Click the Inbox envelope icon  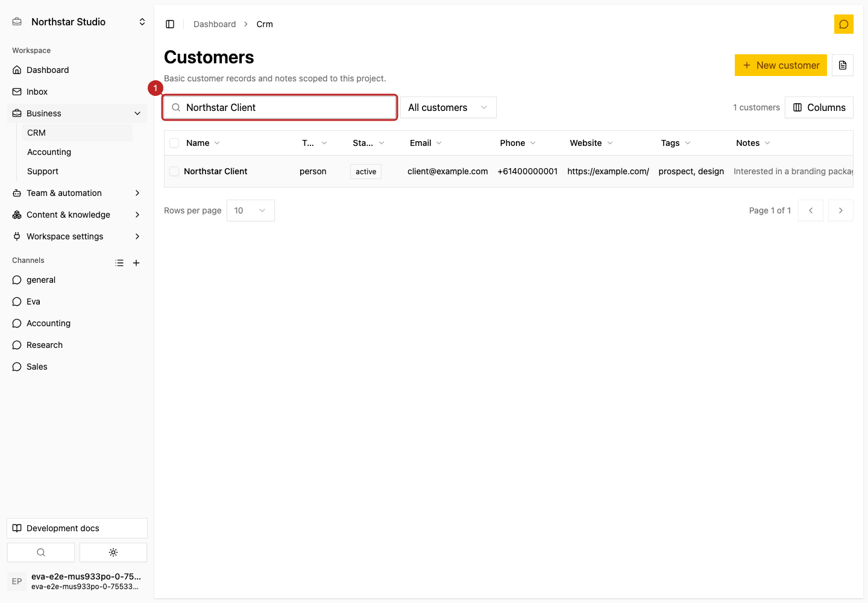click(x=17, y=92)
